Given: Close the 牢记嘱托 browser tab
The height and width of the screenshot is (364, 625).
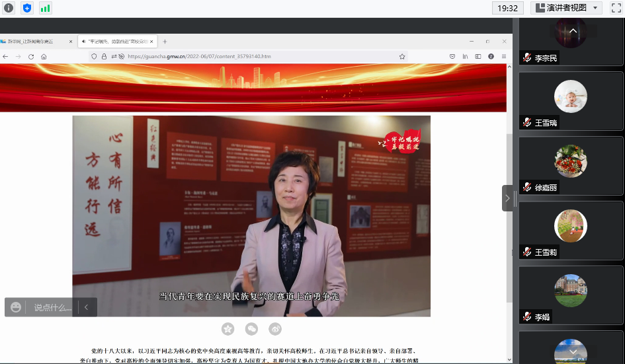Looking at the screenshot, I should tap(151, 42).
